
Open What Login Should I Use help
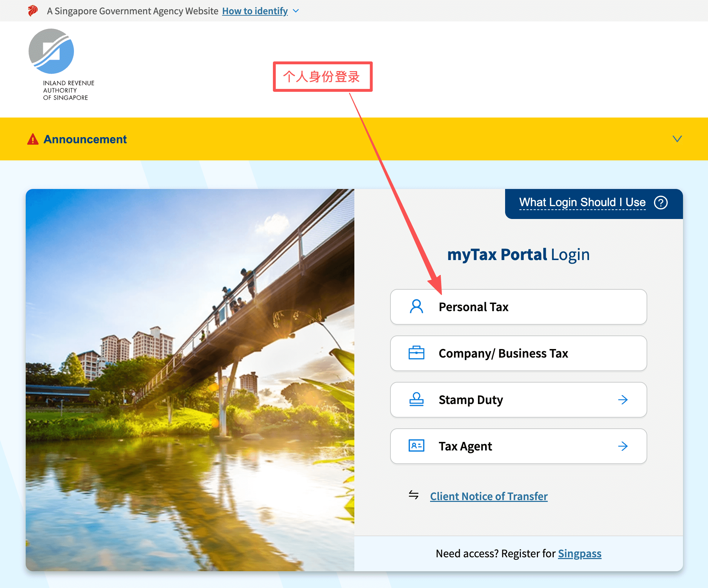[x=582, y=203]
